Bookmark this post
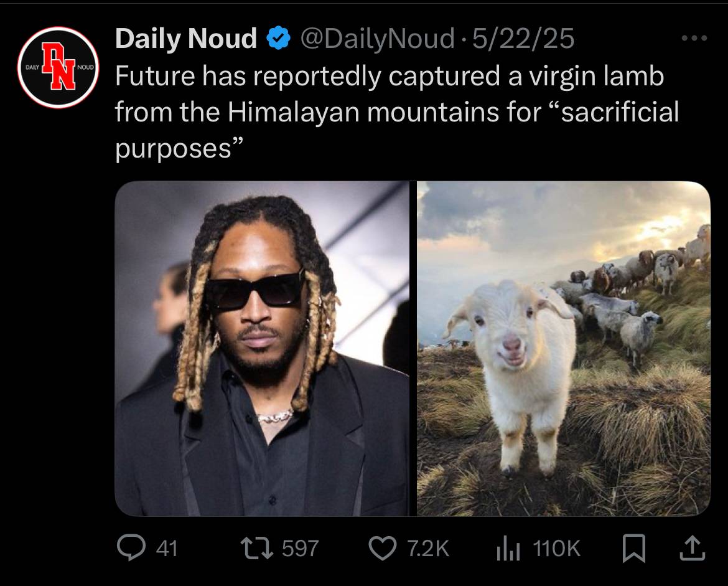Screen dimensions: 728x586 click(x=634, y=549)
